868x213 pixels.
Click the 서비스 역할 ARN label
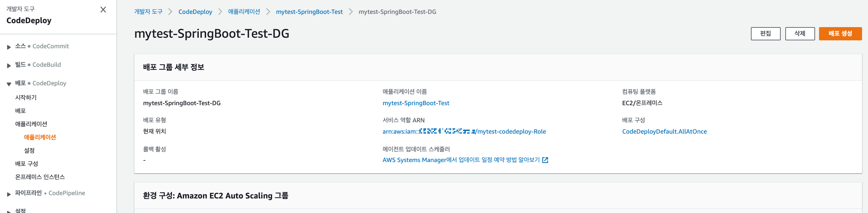click(403, 120)
